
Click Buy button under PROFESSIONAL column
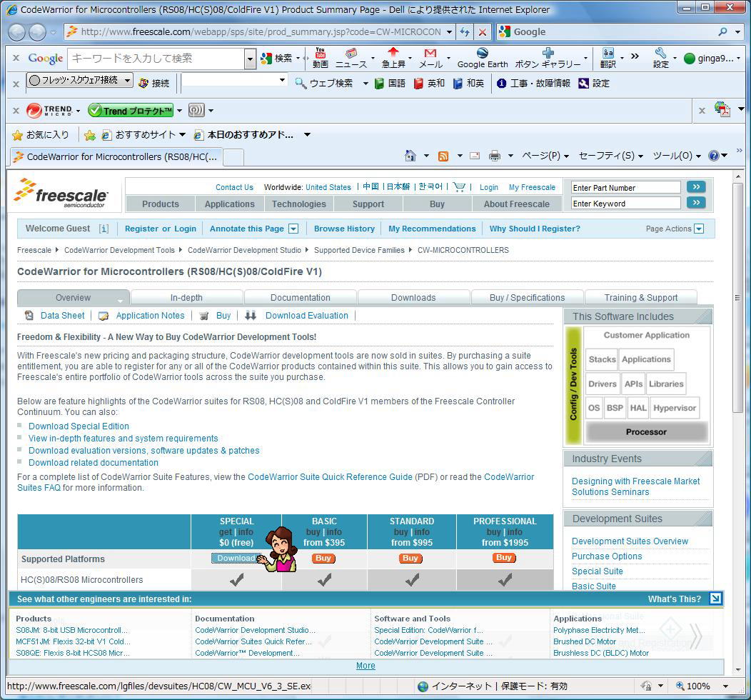[504, 558]
